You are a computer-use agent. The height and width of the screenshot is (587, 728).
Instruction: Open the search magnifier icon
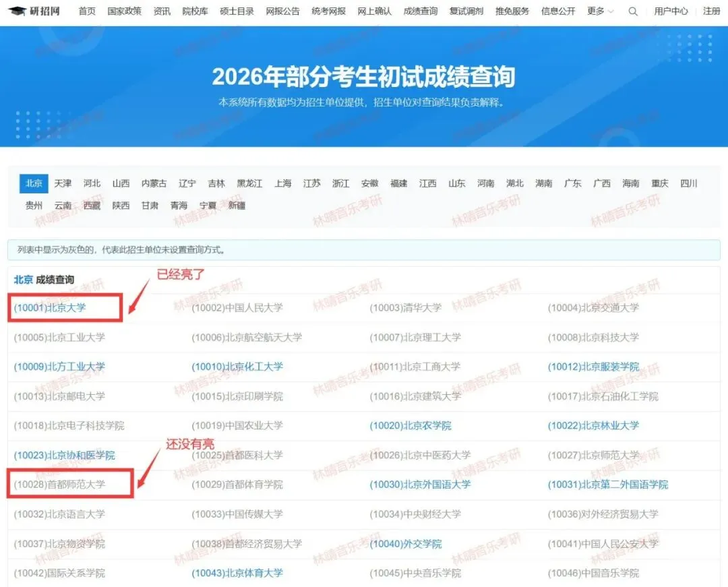tap(633, 11)
